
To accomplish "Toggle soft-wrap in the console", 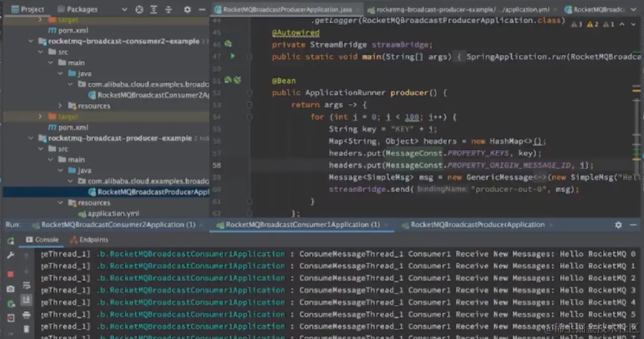I will pyautogui.click(x=26, y=285).
